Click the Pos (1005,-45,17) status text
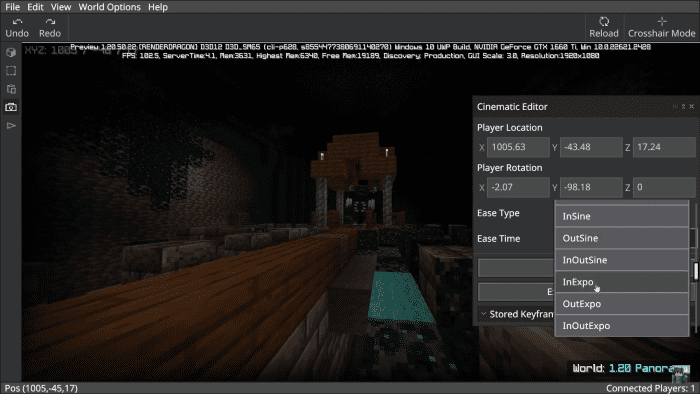 41,388
